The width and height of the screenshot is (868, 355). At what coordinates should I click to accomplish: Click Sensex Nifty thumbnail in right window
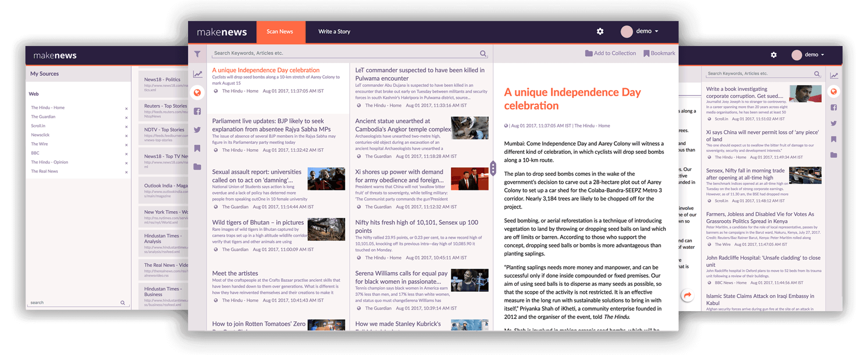point(805,175)
